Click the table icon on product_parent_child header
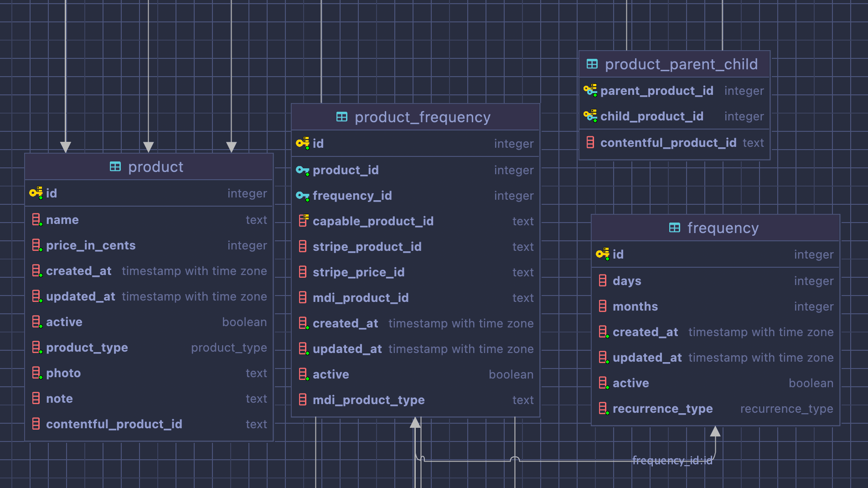 tap(591, 64)
